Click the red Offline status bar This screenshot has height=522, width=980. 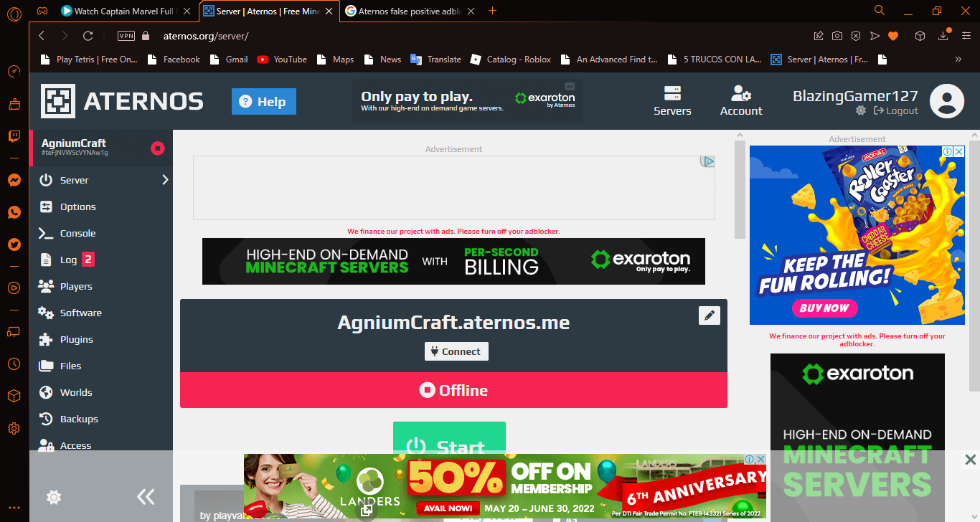(x=453, y=390)
